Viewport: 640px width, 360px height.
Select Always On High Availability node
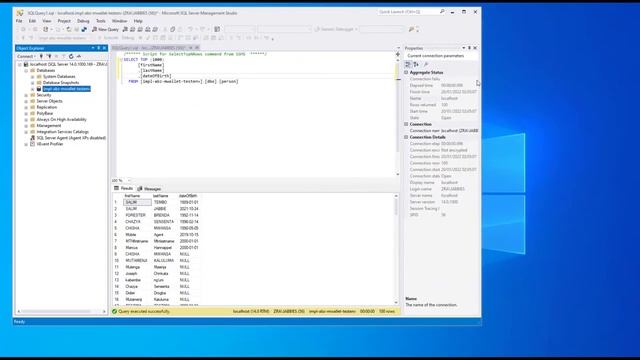pos(61,120)
